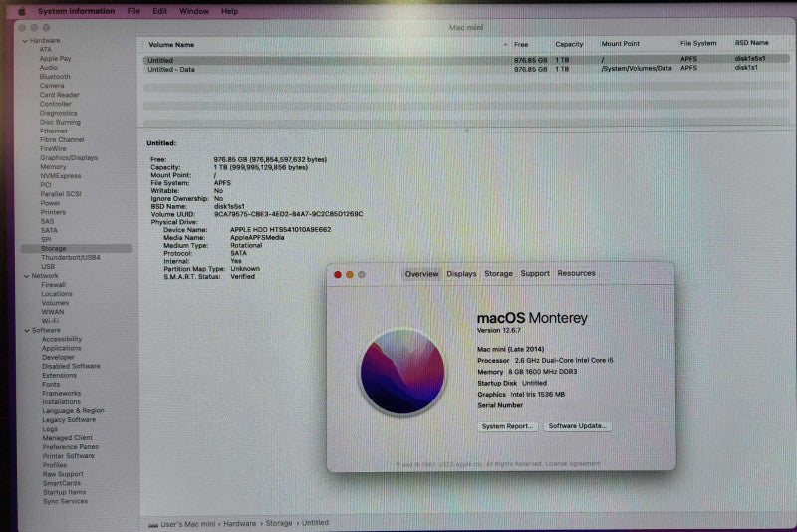
Task: Close the About This Mac window
Action: pos(337,274)
